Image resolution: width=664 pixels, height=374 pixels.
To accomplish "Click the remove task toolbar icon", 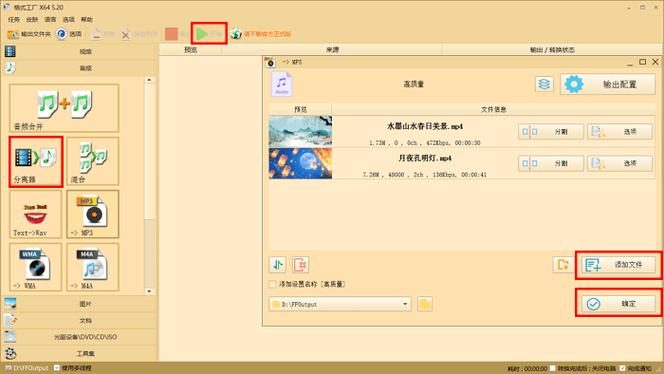I will click(97, 34).
